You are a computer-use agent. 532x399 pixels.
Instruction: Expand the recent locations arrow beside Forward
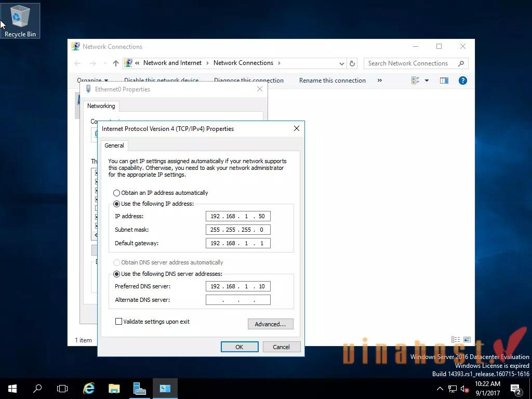click(x=105, y=63)
